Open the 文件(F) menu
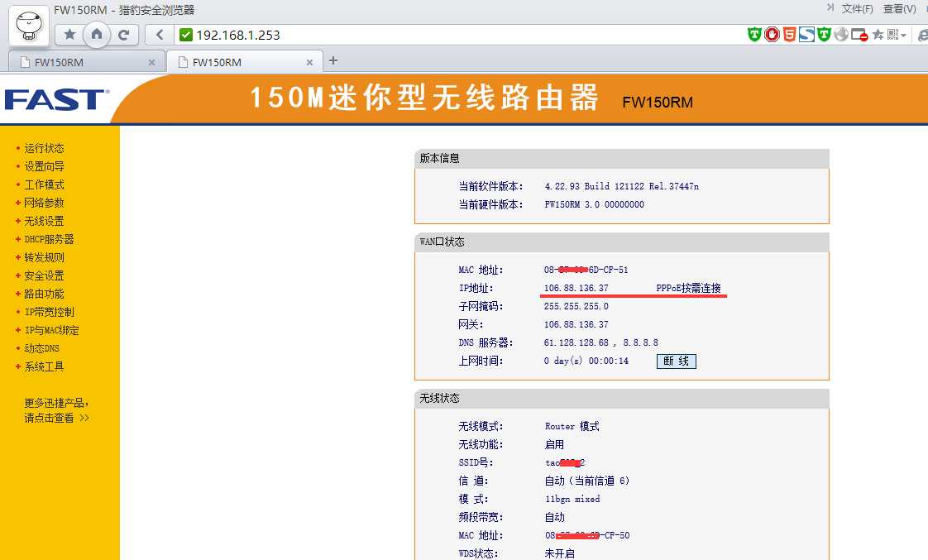 click(857, 9)
